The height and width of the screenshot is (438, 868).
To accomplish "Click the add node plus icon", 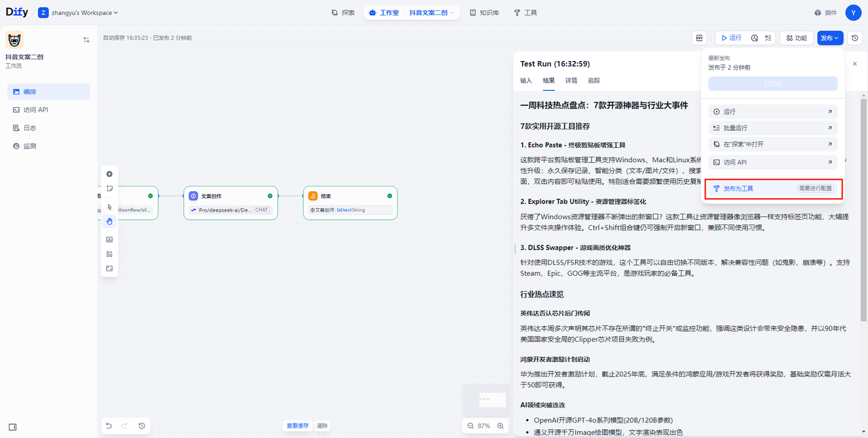I will coord(109,174).
